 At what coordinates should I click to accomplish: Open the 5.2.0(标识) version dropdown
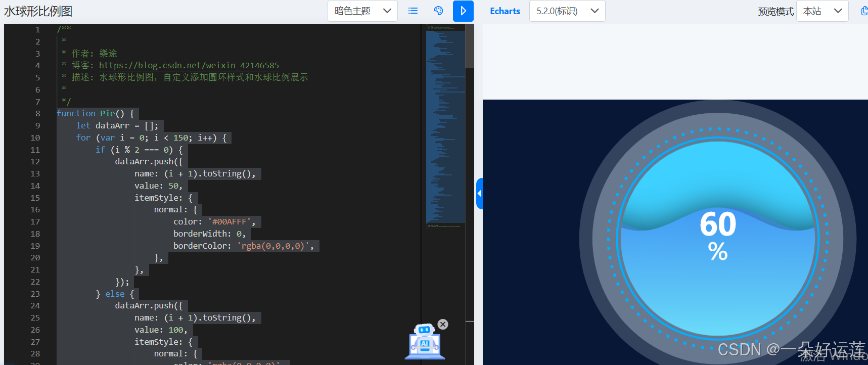click(x=567, y=11)
